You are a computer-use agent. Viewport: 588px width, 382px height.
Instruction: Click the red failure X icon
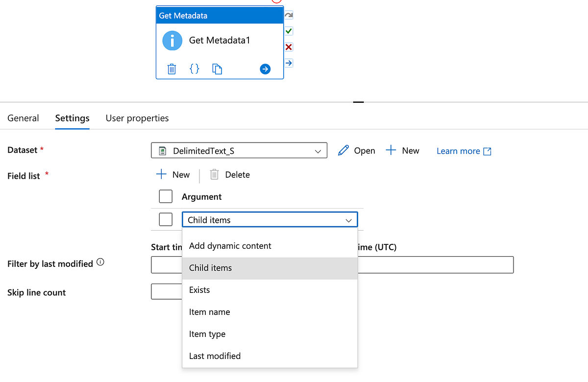point(289,47)
